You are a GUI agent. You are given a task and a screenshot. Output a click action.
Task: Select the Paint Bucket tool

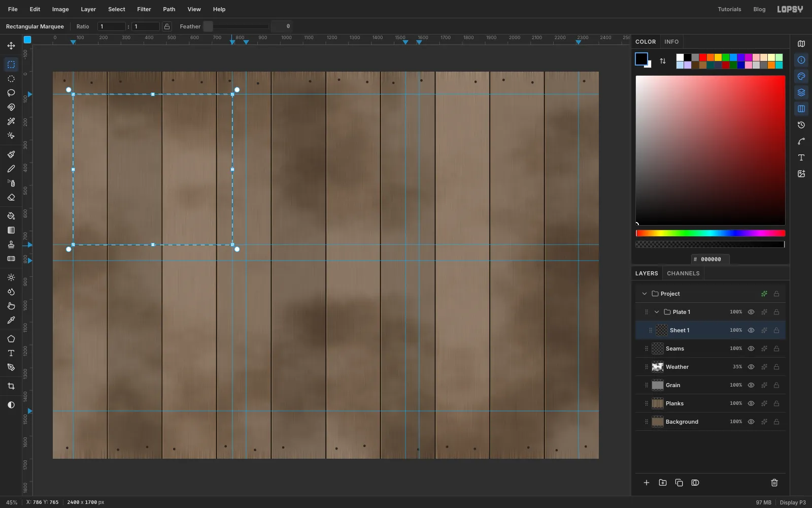pos(11,216)
